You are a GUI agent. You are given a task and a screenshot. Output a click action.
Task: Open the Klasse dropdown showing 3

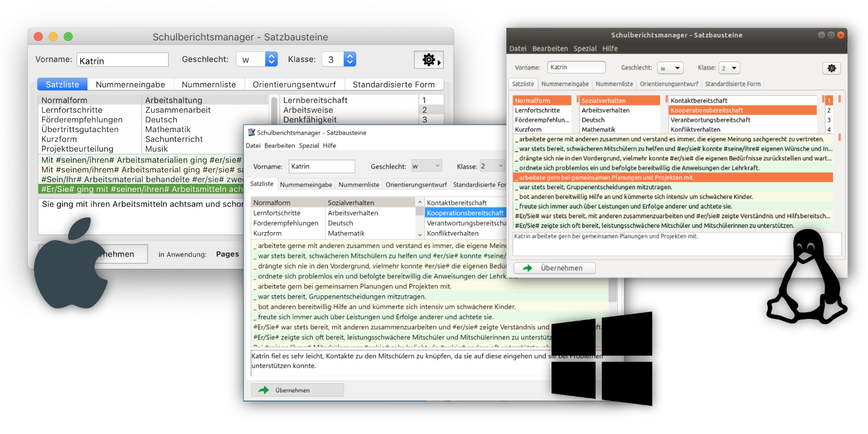coord(350,59)
